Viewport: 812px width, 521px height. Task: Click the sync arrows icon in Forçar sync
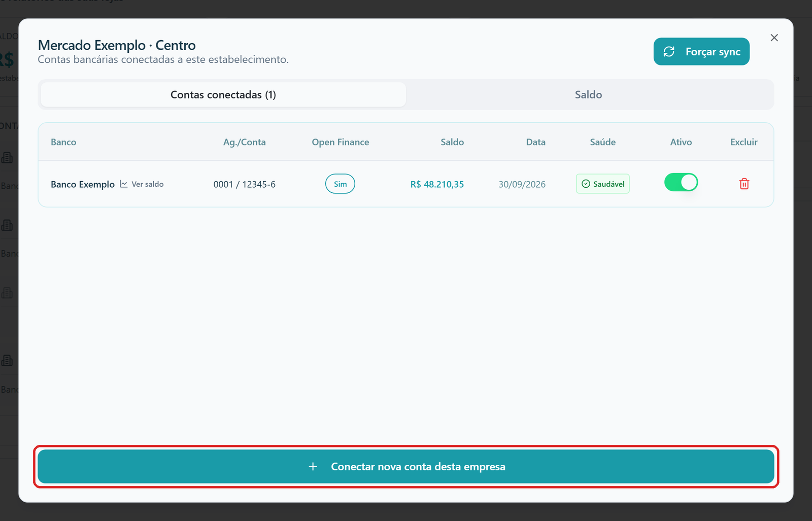(669, 52)
